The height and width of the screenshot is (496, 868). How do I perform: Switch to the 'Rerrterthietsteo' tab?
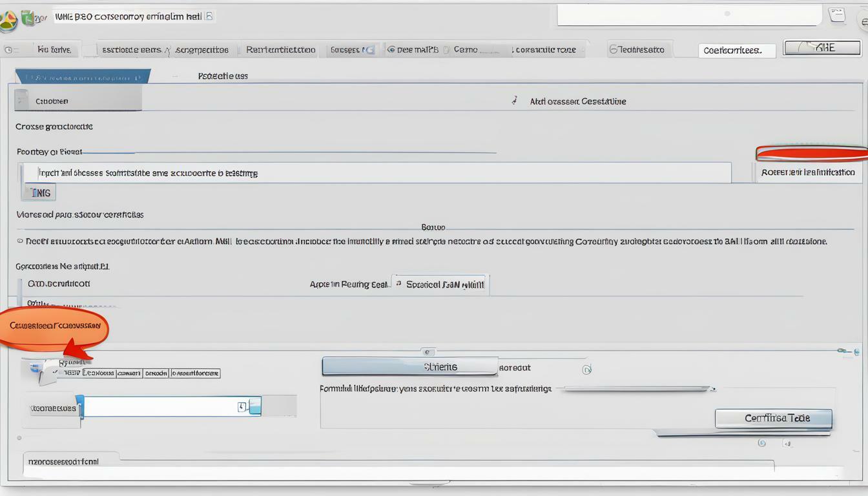coord(281,50)
